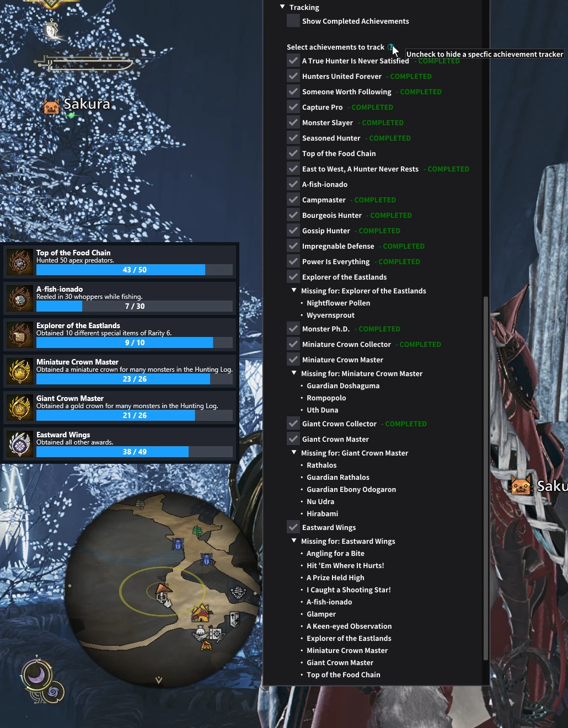Click the Top of the Food Chain achievement badge
This screenshot has width=568, height=728.
point(20,262)
